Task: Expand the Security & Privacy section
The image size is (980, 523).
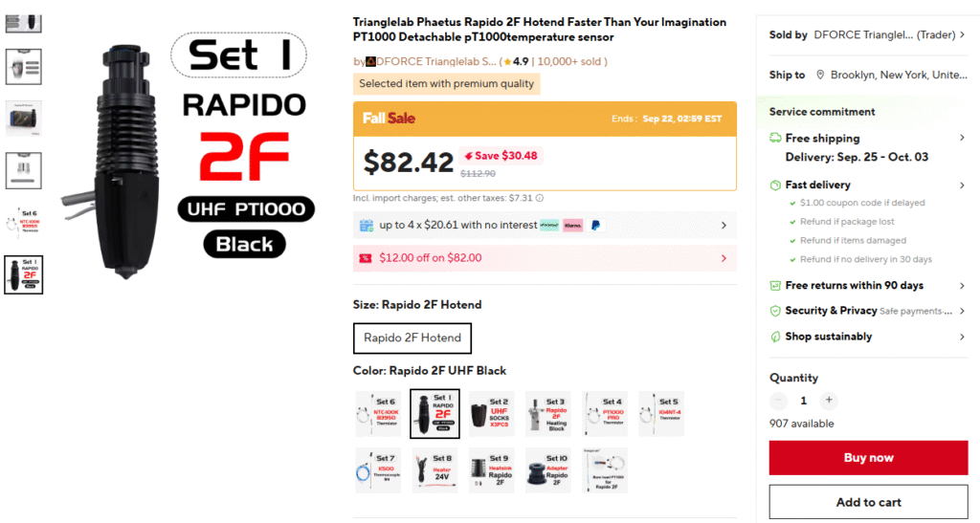Action: tap(962, 311)
